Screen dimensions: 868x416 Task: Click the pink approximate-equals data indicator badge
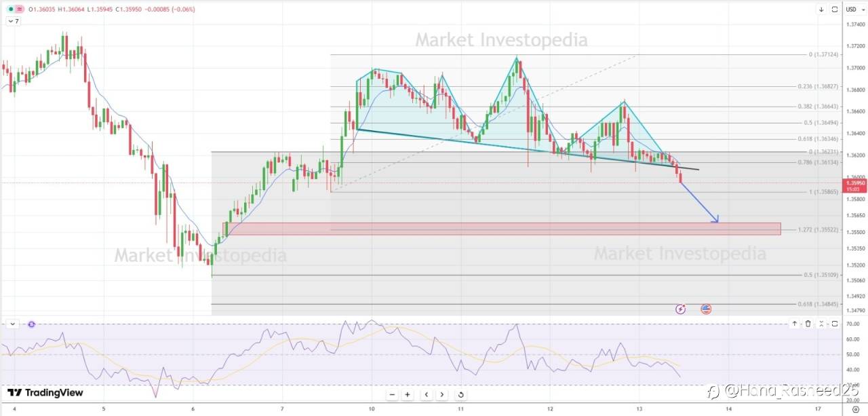19,9
